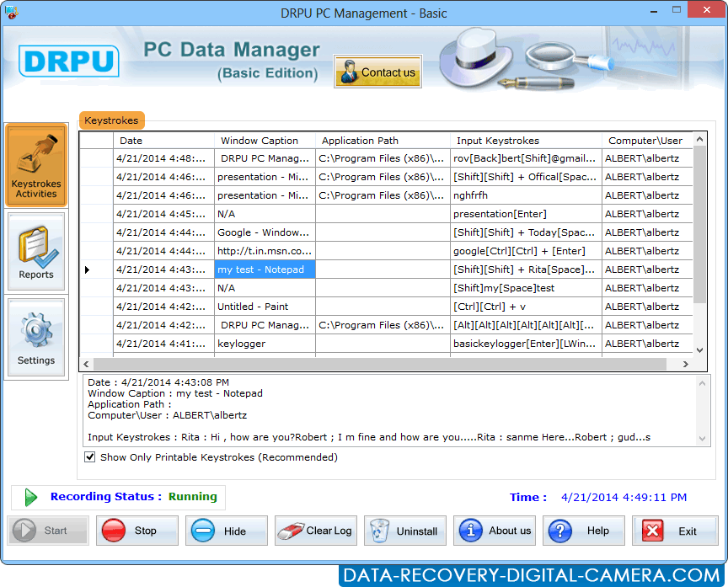Open Keystrokes Activities panel
This screenshot has width=728, height=587.
(x=36, y=165)
